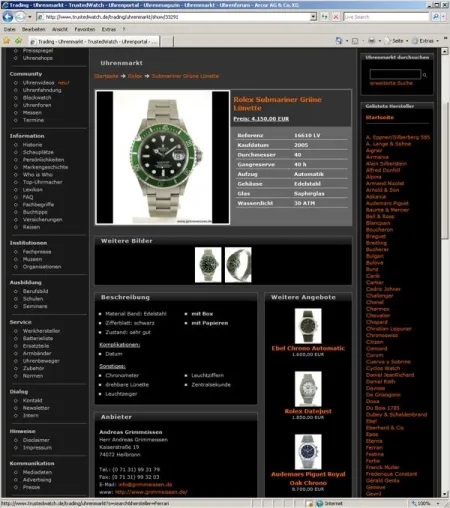Click the Home icon in toolbar
This screenshot has height=508, width=450.
(339, 41)
